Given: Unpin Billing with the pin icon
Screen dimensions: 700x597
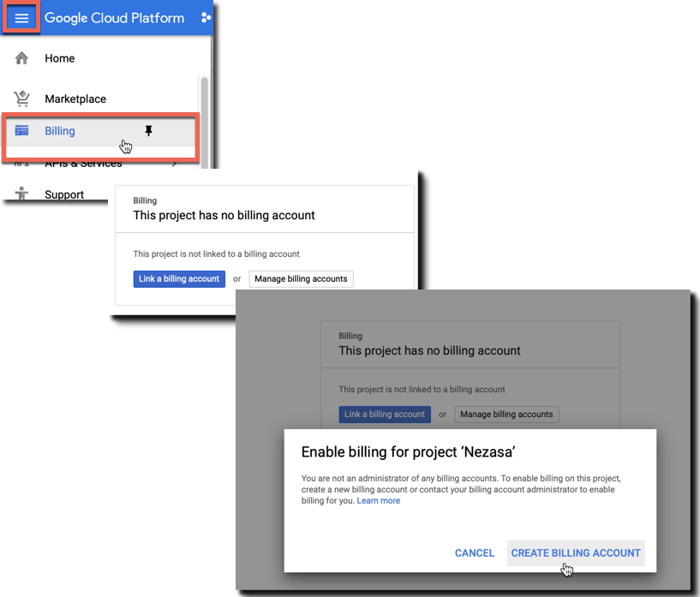Looking at the screenshot, I should coord(149,131).
